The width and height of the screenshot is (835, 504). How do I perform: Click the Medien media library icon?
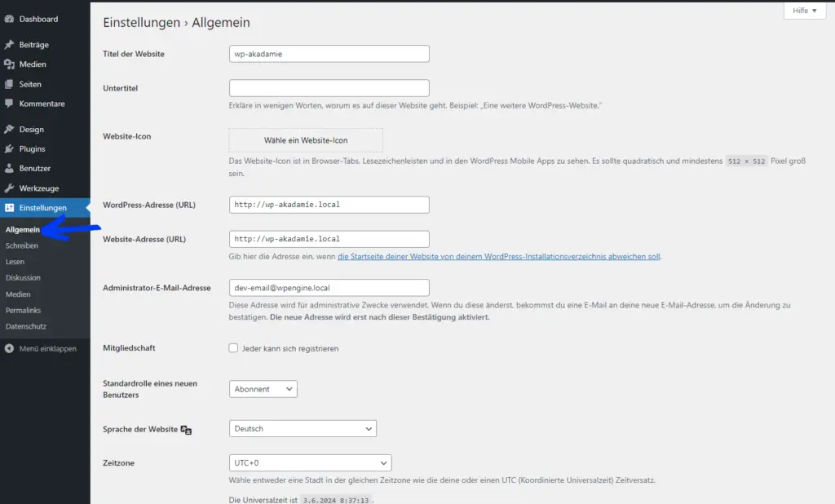[x=9, y=64]
